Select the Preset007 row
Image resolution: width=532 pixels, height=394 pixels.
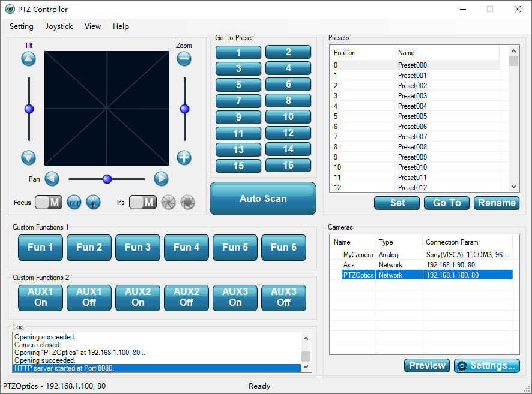415,137
